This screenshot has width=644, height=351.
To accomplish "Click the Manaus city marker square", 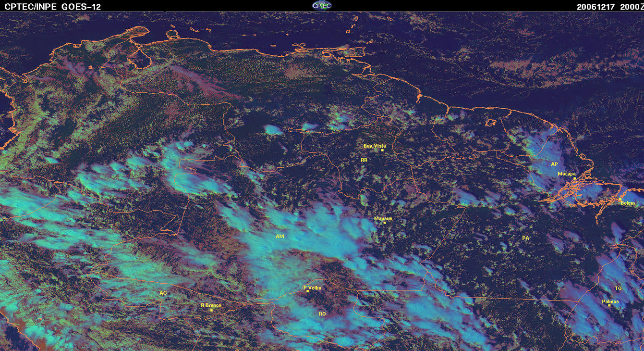I will click(385, 223).
